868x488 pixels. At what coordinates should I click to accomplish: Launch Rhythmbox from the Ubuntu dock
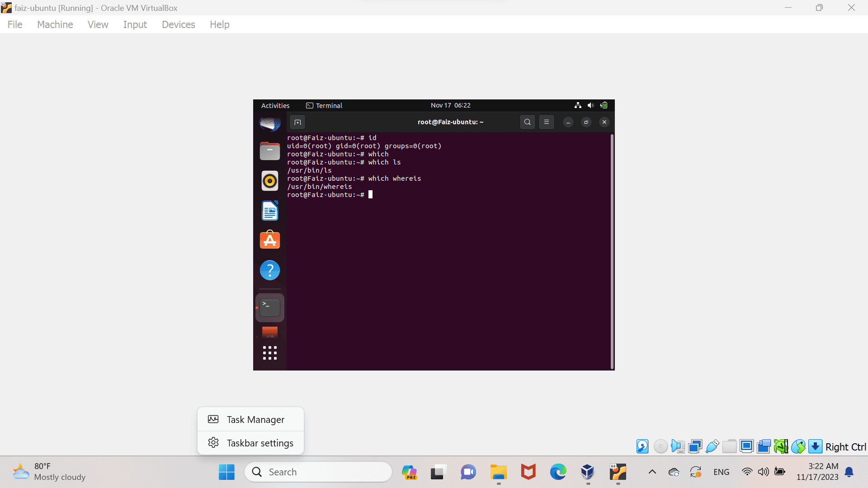(x=270, y=181)
